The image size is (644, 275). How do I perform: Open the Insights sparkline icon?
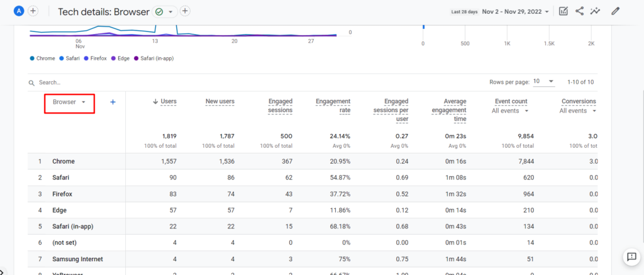[595, 11]
